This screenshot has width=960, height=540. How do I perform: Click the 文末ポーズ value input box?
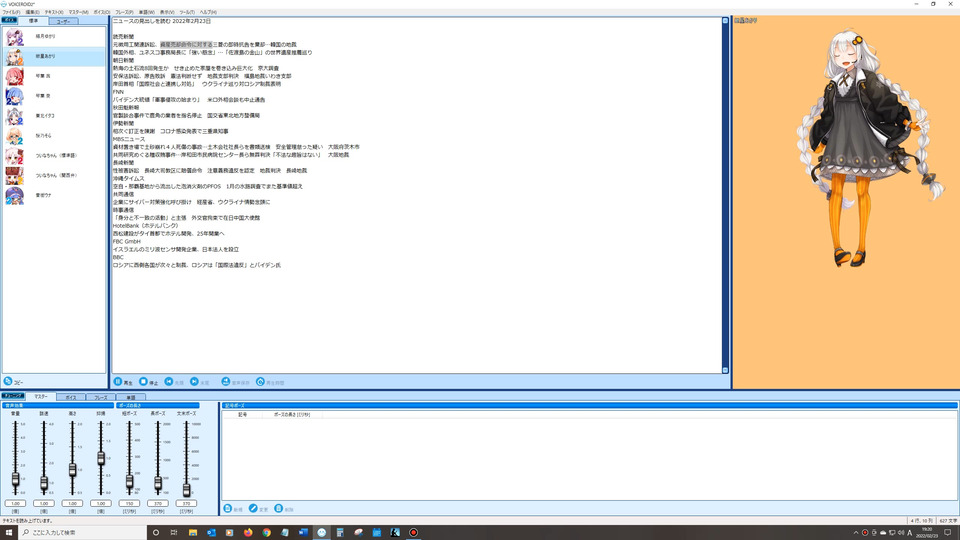[x=186, y=503]
